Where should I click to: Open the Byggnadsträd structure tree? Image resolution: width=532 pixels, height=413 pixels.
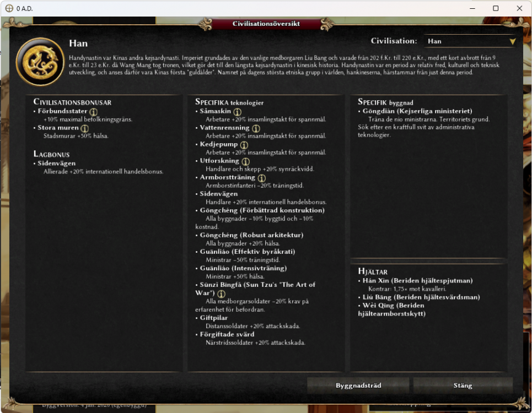(358, 385)
